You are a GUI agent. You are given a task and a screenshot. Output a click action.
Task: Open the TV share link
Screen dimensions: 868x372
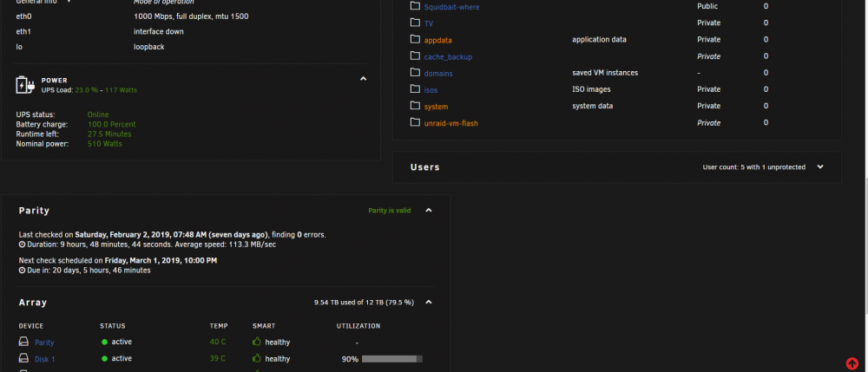point(429,23)
